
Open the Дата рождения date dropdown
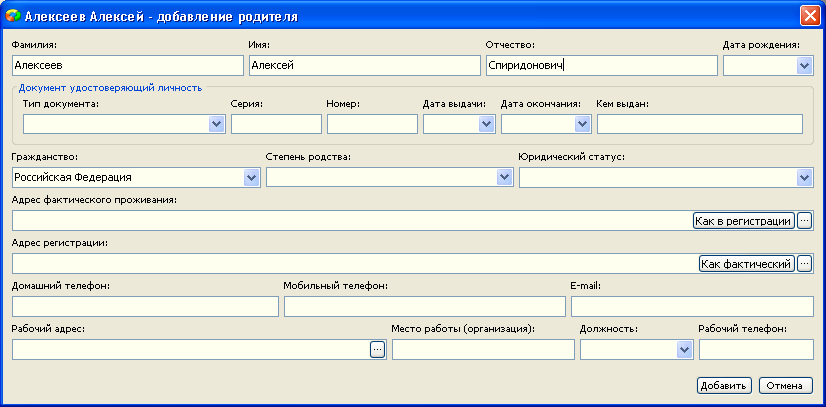pos(804,66)
